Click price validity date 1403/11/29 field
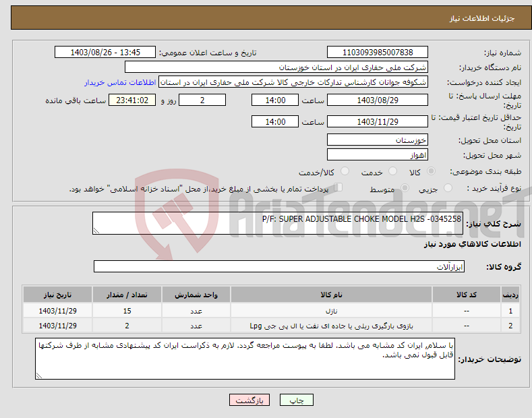 click(378, 121)
